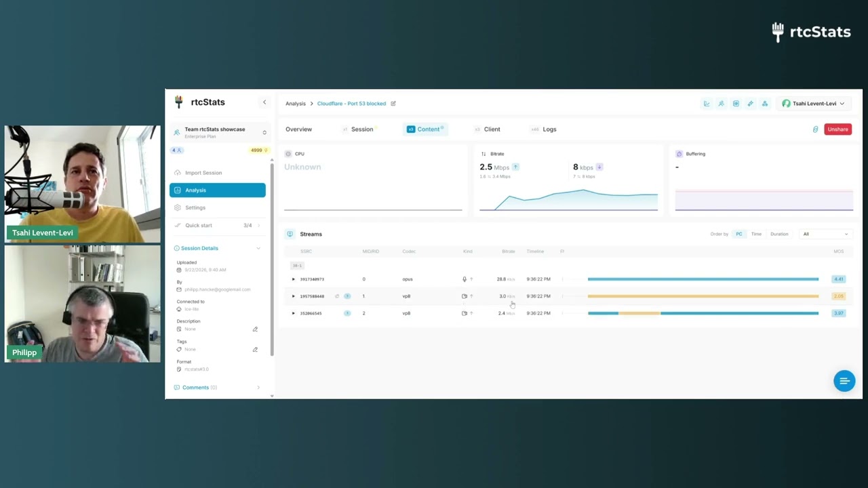Viewport: 868px width, 488px height.
Task: Expand stream row 3917340973
Action: (x=294, y=279)
